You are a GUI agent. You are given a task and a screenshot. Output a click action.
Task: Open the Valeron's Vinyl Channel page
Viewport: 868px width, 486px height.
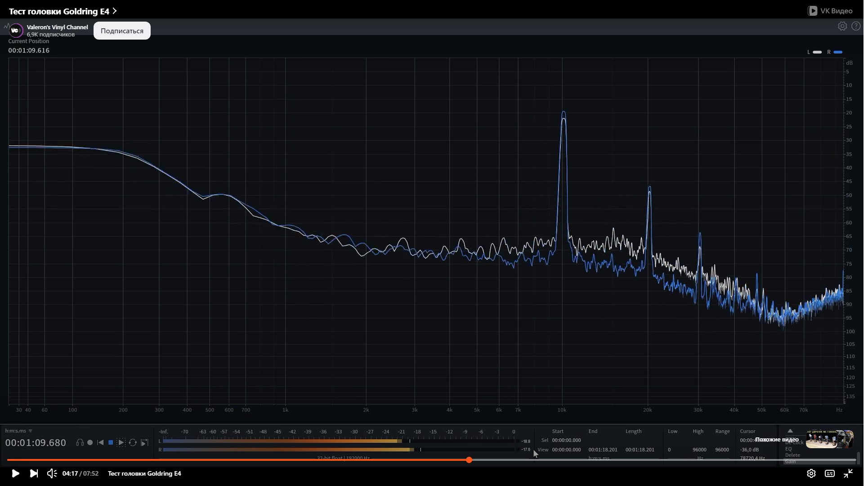[57, 27]
